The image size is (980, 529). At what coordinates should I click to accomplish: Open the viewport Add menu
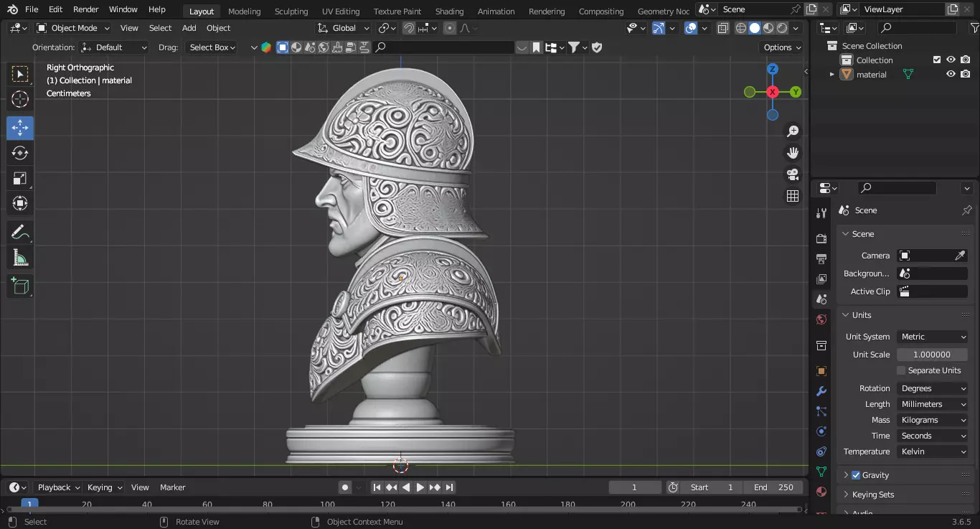189,28
